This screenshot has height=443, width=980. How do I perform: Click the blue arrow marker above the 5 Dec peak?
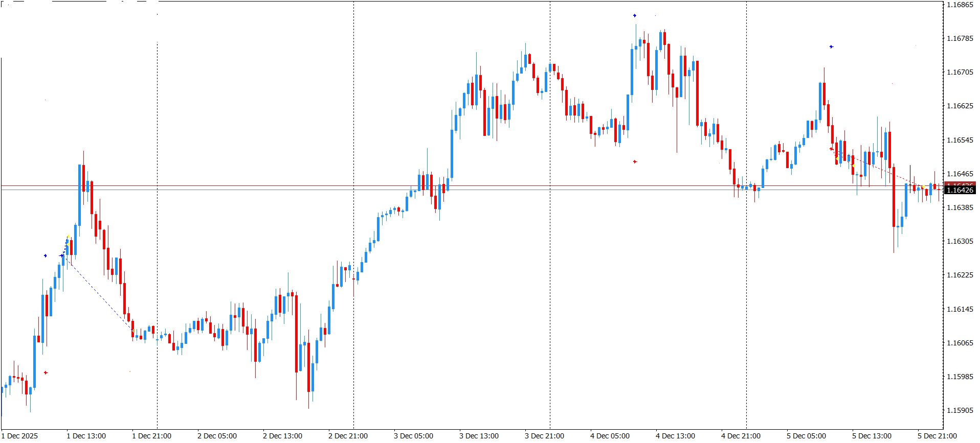pos(831,47)
